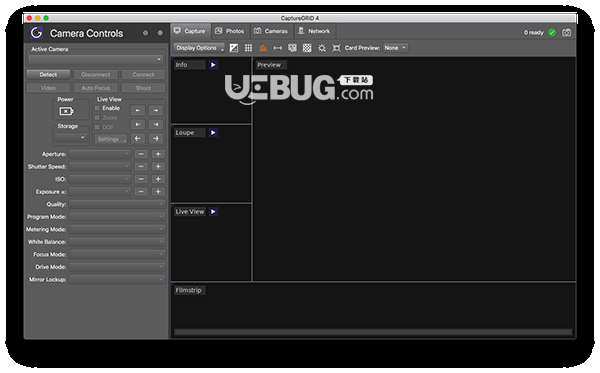Expand the Info panel with its arrow
This screenshot has height=373, width=600.
coord(213,65)
